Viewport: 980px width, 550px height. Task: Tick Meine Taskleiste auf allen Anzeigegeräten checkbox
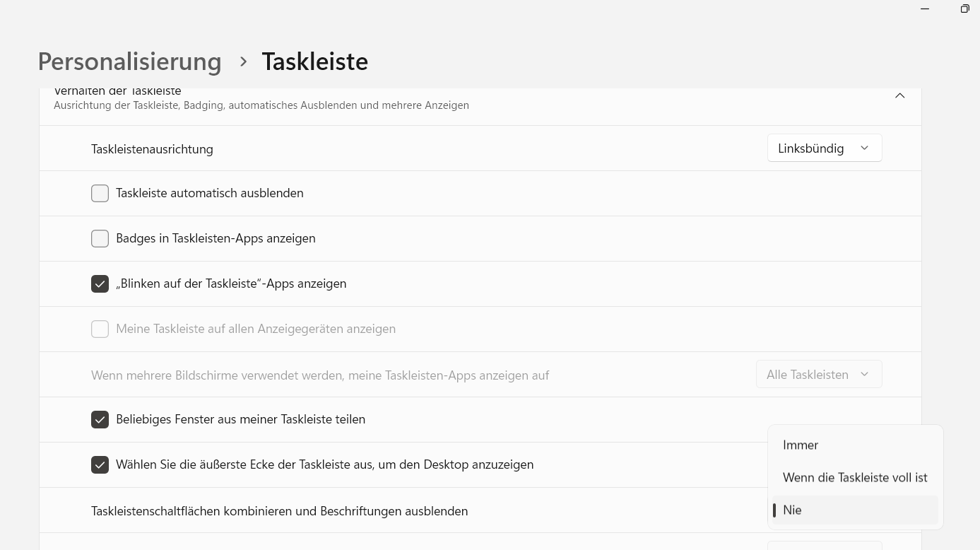tap(100, 329)
